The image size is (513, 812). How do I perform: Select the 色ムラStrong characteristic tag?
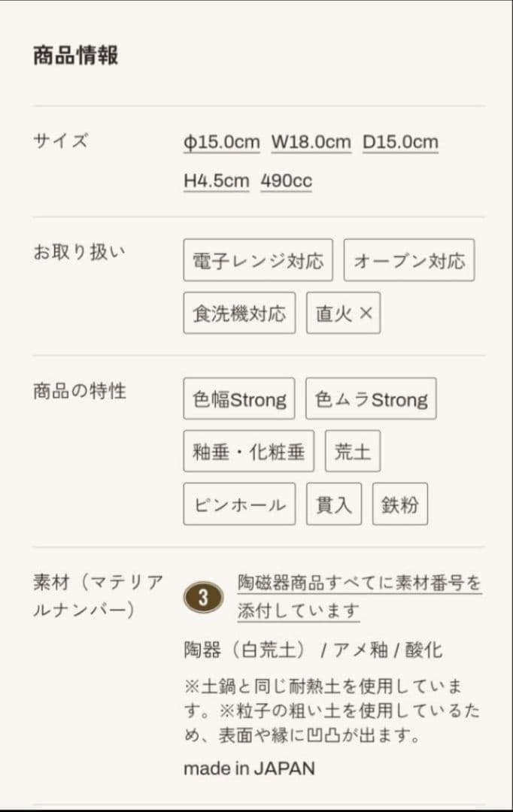point(371,398)
